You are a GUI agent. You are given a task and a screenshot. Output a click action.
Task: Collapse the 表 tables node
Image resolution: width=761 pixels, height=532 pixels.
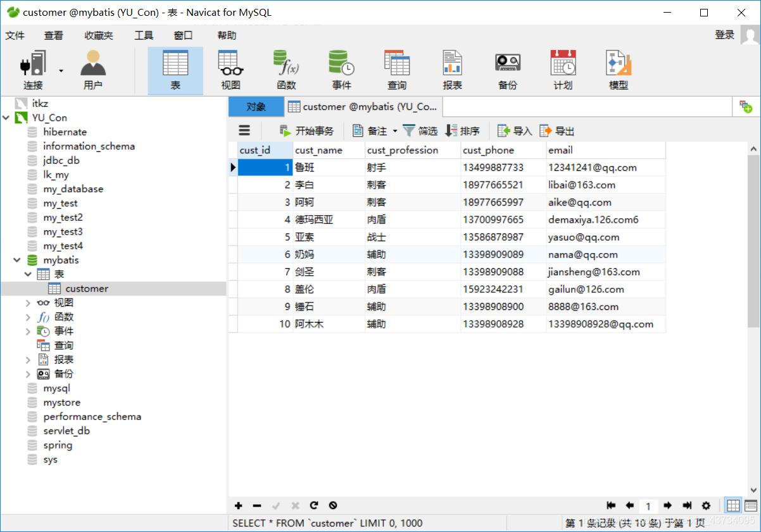[x=28, y=274]
